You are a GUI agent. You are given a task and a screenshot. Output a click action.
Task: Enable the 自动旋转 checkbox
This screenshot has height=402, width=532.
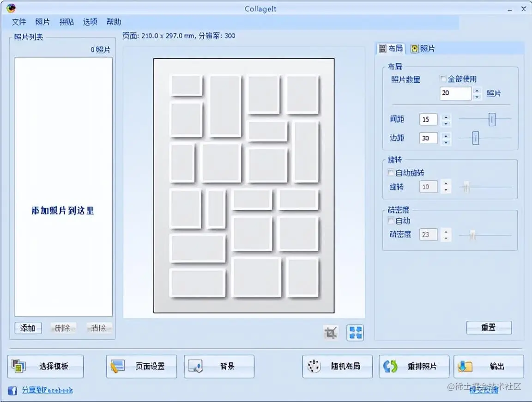click(391, 172)
